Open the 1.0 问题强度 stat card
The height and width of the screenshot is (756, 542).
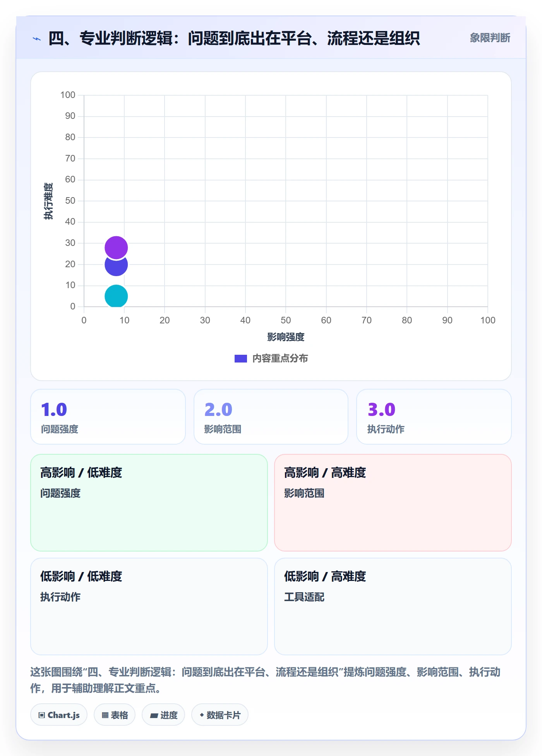pyautogui.click(x=108, y=417)
